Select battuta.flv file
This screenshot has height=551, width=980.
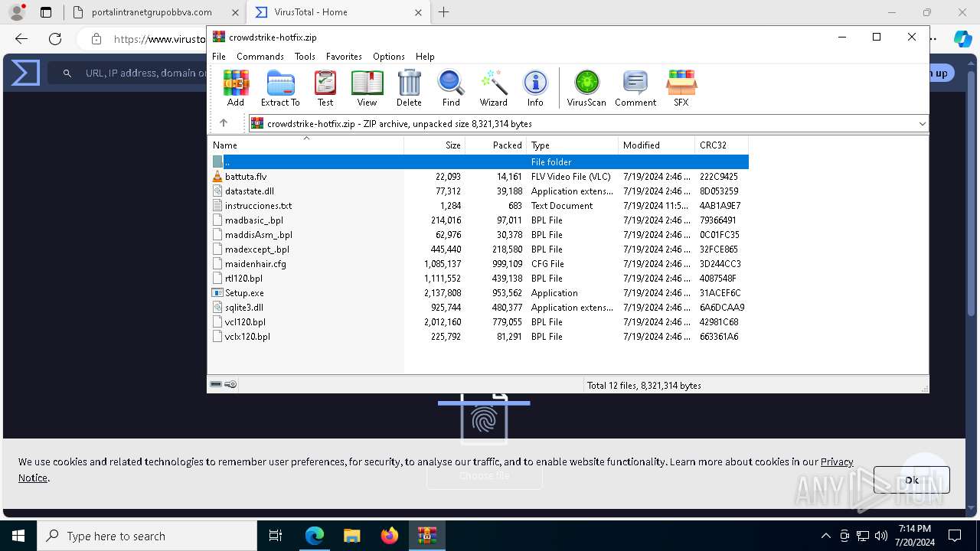pos(479,177)
